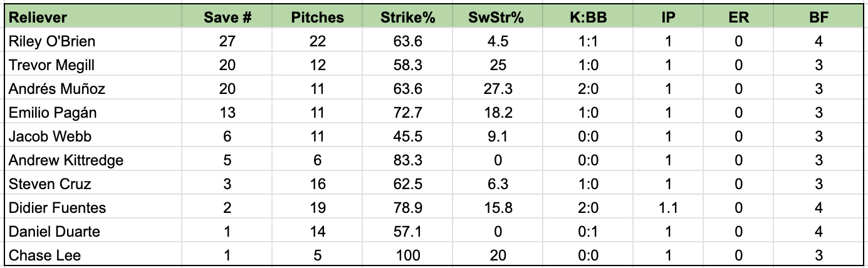
Task: Click the Strike% header cell
Action: 407,18
